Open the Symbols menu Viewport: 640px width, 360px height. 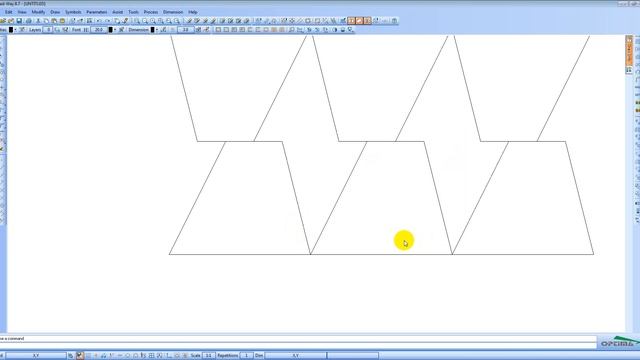pos(73,12)
